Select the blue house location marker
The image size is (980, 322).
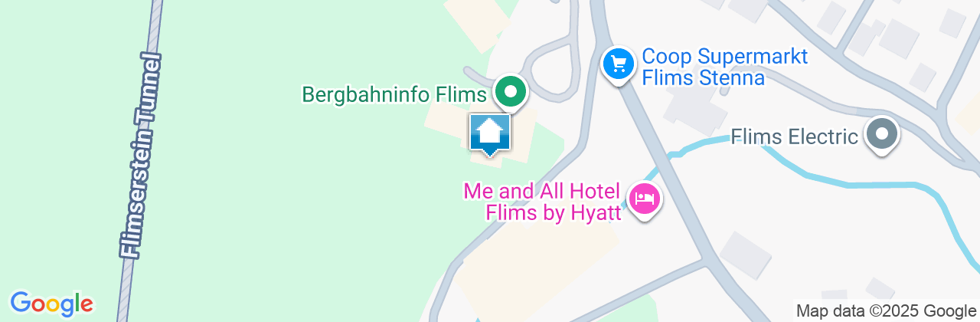click(x=490, y=135)
